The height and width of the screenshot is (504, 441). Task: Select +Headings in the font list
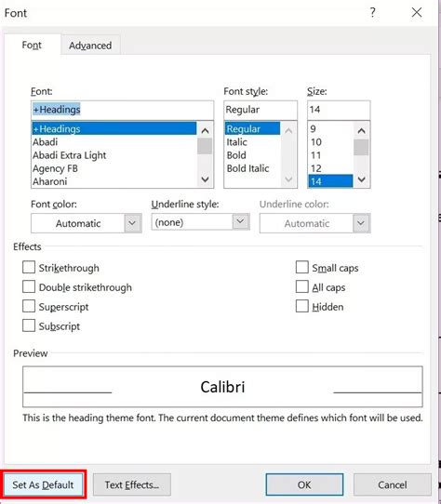coord(114,128)
